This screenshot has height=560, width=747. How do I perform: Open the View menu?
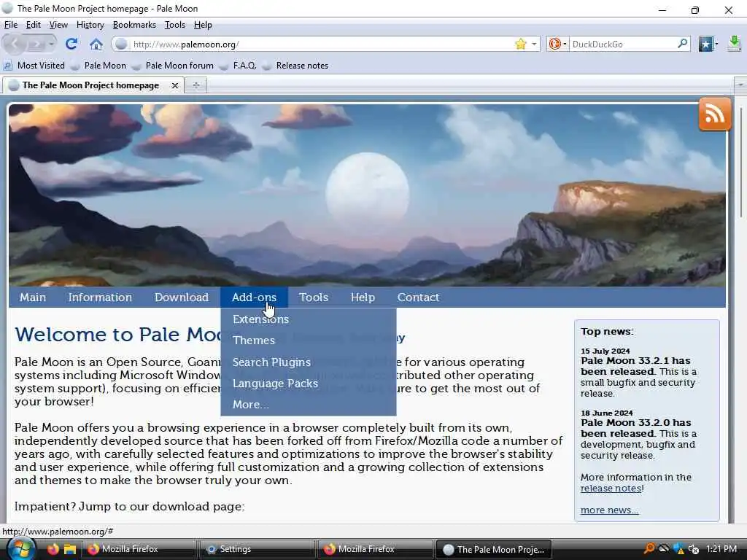(x=58, y=25)
